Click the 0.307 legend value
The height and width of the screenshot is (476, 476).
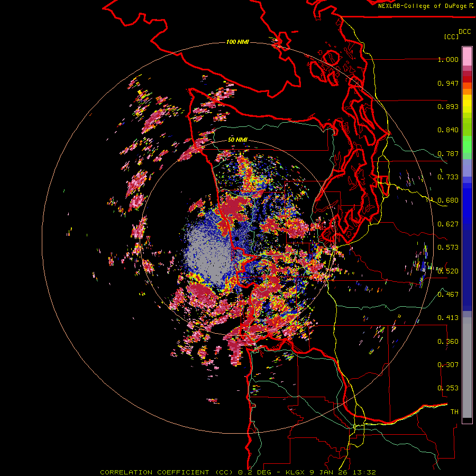pyautogui.click(x=448, y=364)
